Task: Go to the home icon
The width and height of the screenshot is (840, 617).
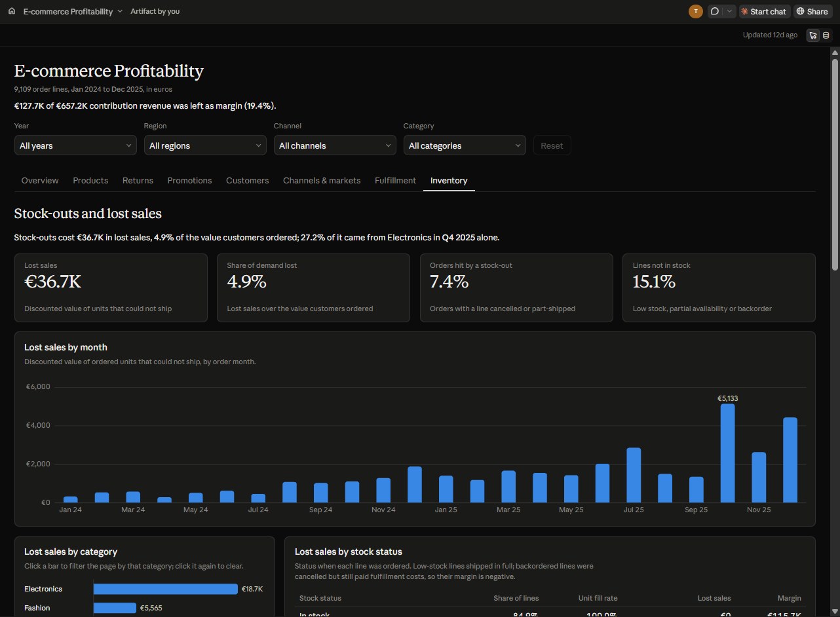Action: point(12,11)
